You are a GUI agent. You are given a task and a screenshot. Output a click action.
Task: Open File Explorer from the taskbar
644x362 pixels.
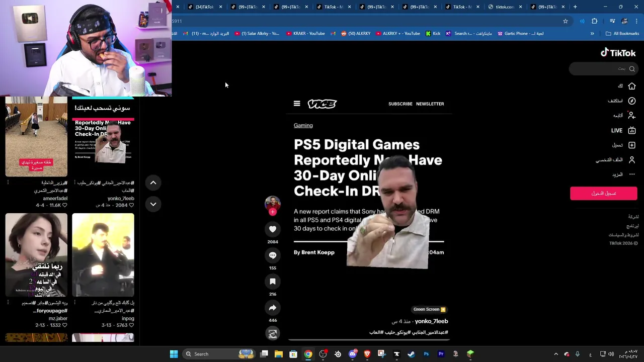[279, 354]
